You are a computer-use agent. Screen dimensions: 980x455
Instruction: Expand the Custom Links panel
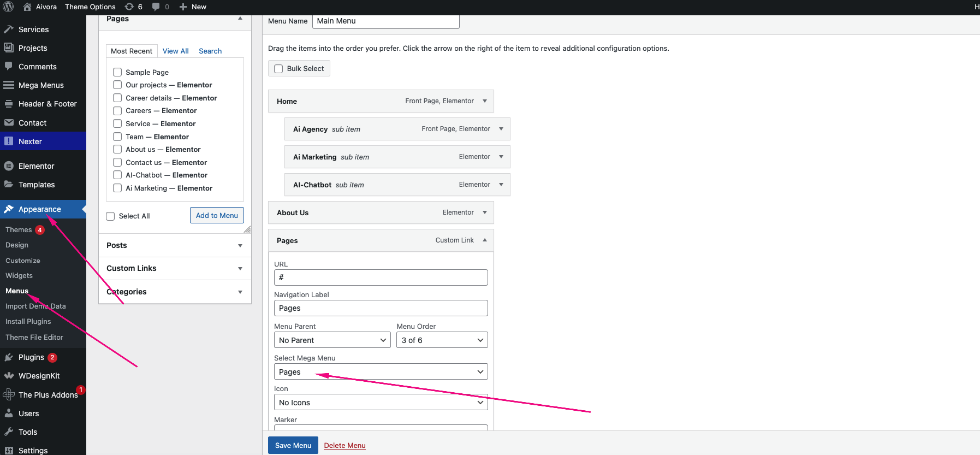240,269
